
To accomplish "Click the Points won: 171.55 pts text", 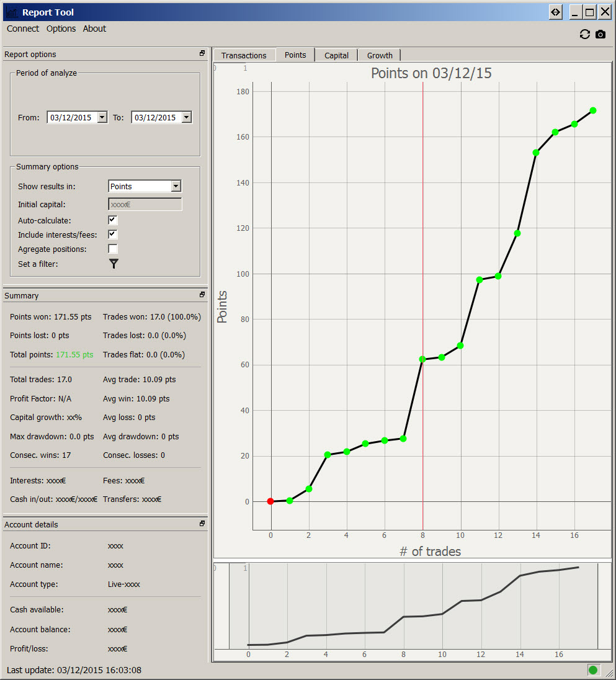I will pos(51,317).
